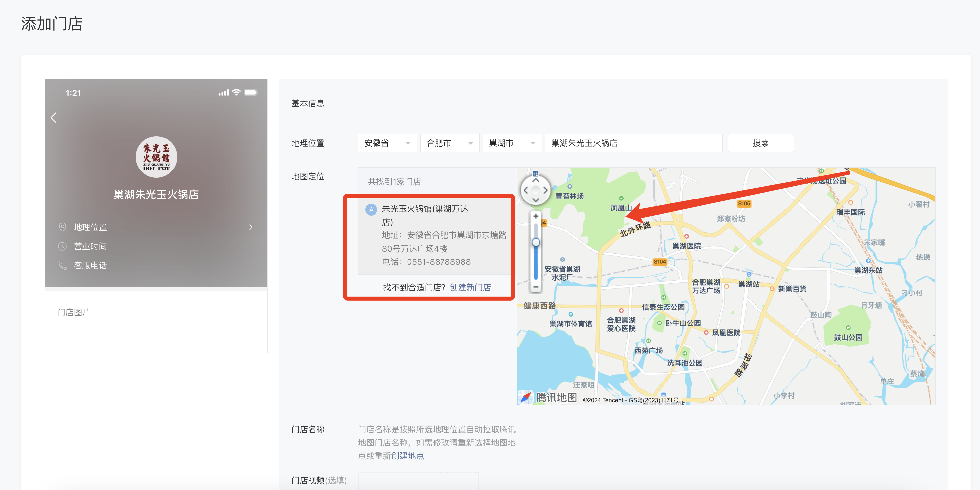Image resolution: width=980 pixels, height=490 pixels.
Task: Zoom in the map with plus button
Action: point(536,216)
